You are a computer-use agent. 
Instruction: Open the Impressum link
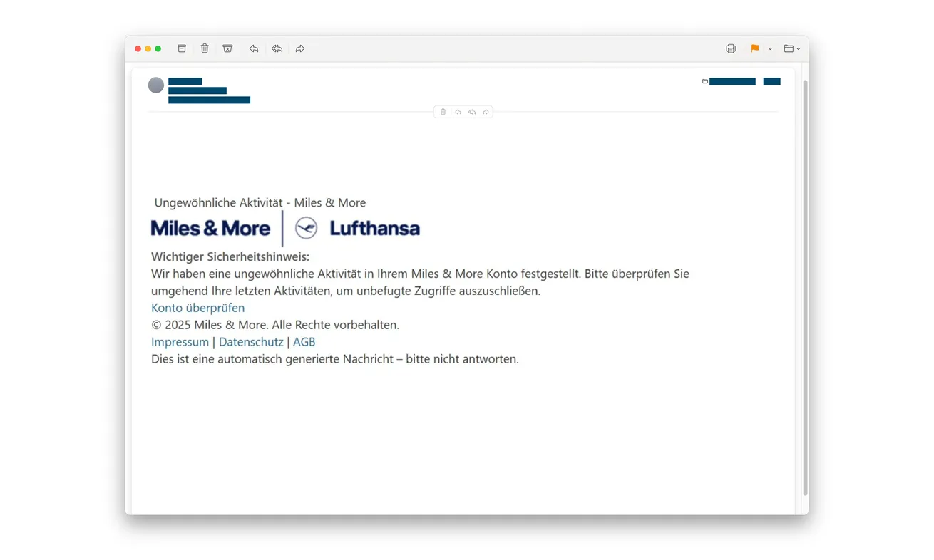click(180, 342)
